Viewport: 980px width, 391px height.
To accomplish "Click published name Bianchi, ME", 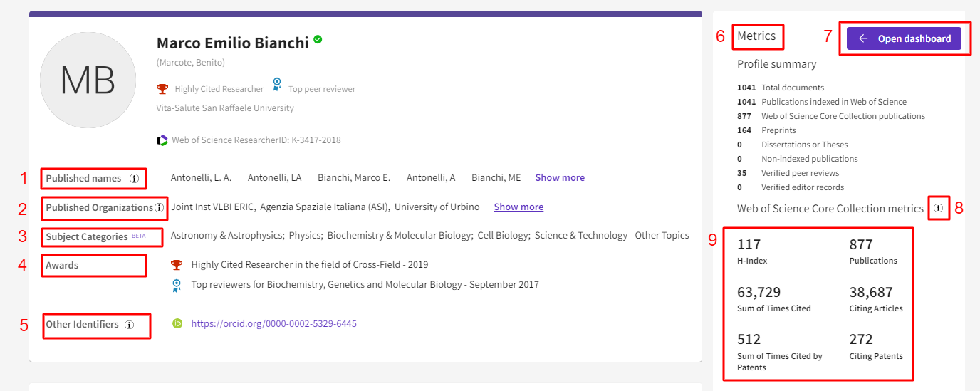I will [x=496, y=177].
